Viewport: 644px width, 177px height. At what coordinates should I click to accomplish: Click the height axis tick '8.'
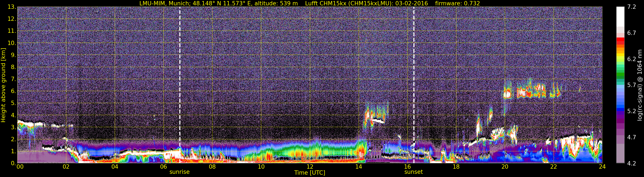(x=13, y=67)
